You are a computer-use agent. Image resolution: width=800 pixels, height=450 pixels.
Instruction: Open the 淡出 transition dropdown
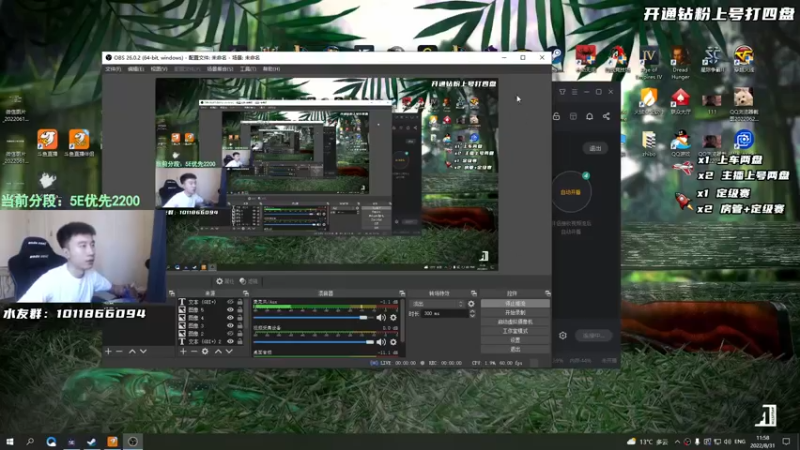[437, 304]
